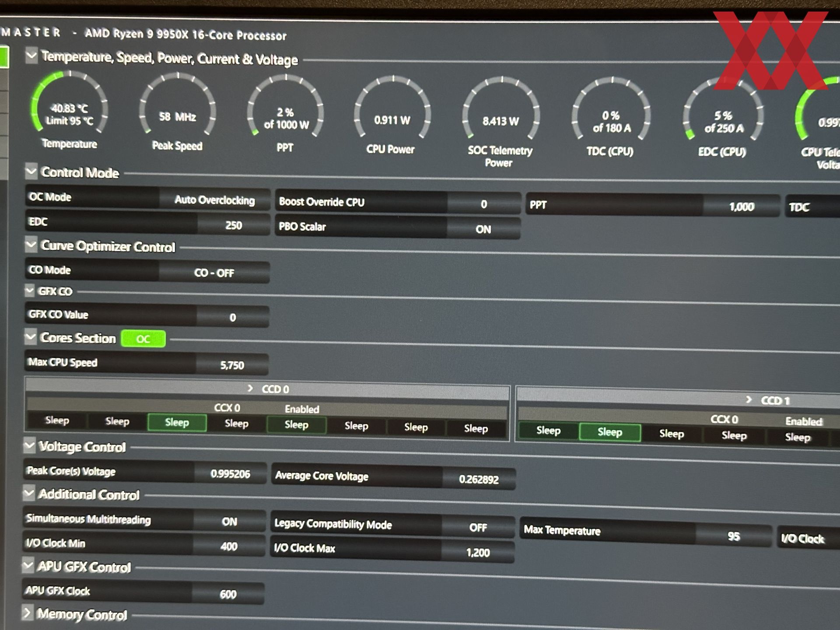
Task: Select fourth Sleep core in CCD 1
Action: pos(734,436)
